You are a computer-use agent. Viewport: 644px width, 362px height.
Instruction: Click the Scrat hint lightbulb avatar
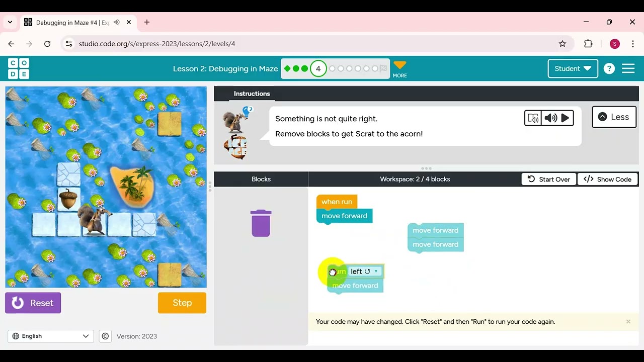click(x=236, y=119)
